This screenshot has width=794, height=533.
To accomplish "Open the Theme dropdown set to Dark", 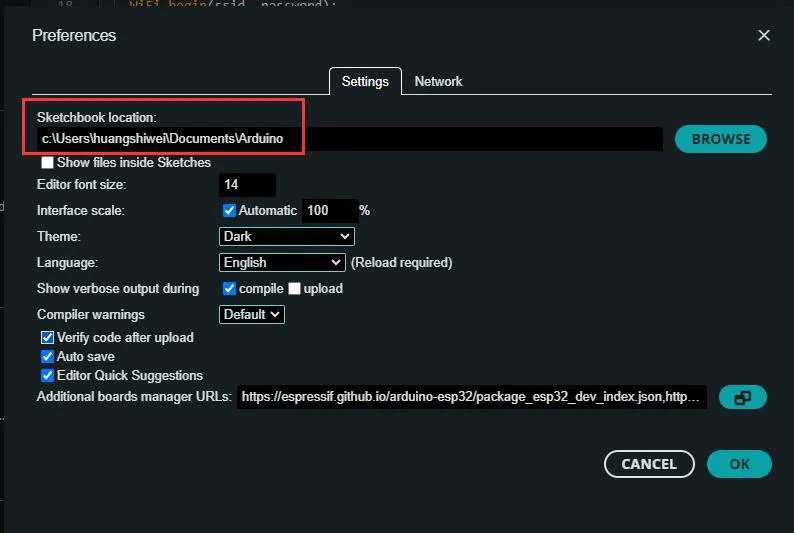I will pyautogui.click(x=287, y=236).
